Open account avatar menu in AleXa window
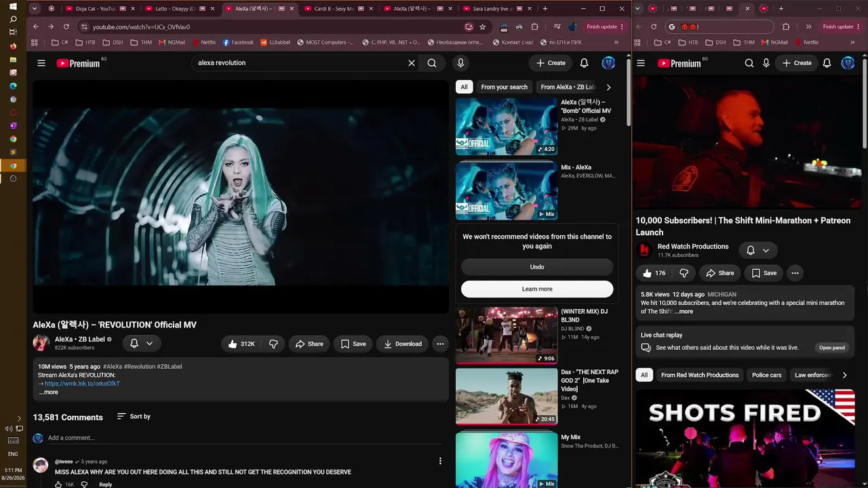This screenshot has width=868, height=488. (x=608, y=63)
